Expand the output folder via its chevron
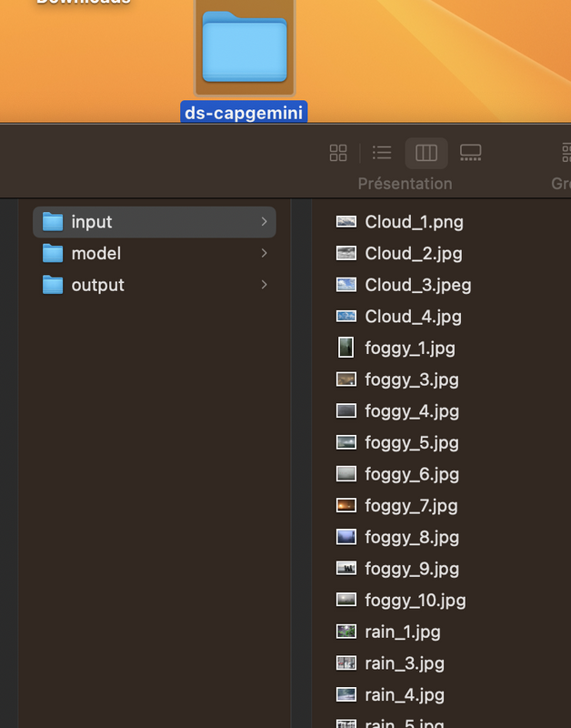The height and width of the screenshot is (728, 571). click(x=264, y=285)
